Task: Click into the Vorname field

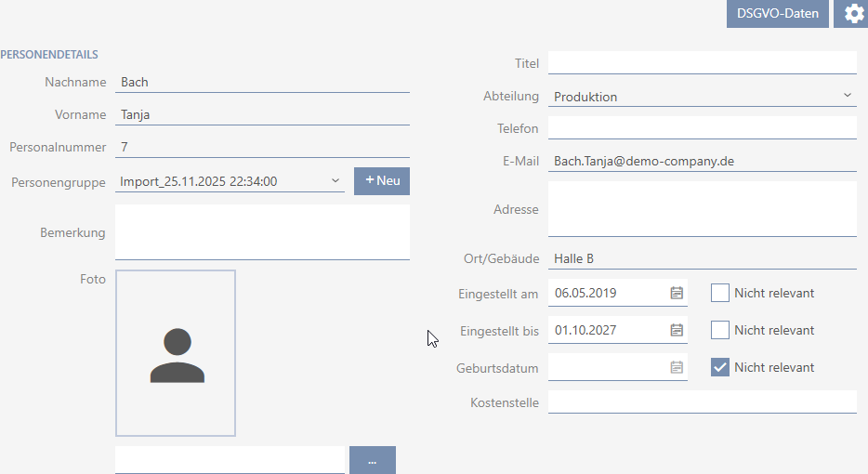Action: [x=262, y=115]
